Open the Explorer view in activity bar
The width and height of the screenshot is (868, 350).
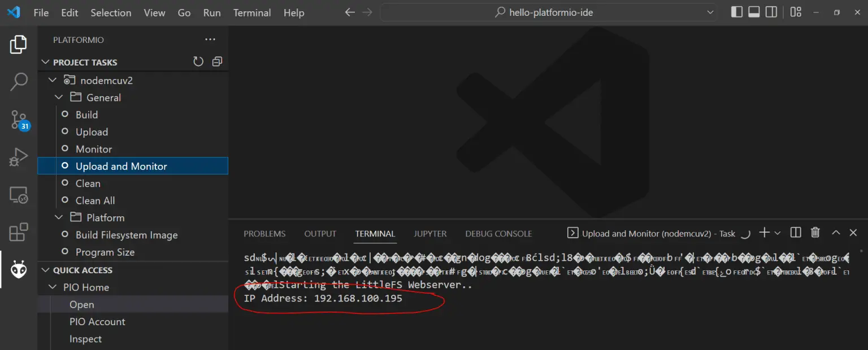point(19,45)
